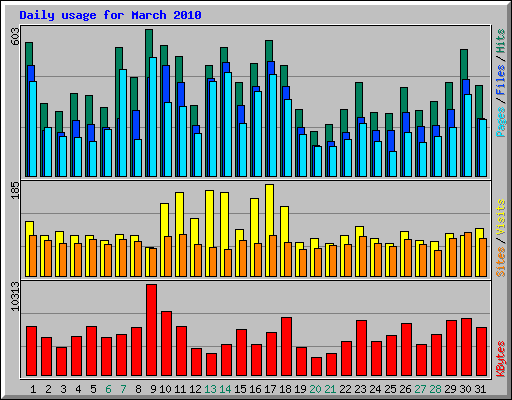
Task: Click the 10313 axis maximum label
Action: (x=15, y=296)
